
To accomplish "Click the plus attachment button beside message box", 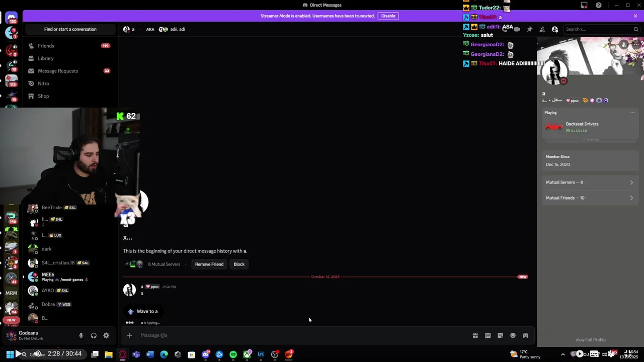I will point(129,335).
